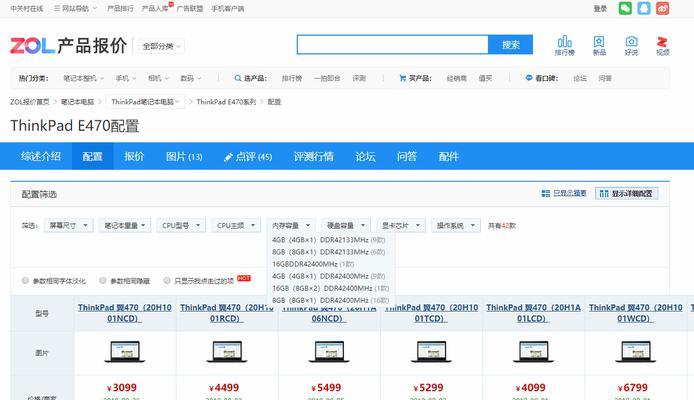694x400 pixels.
Task: Click the ¥4499 price
Action: [x=224, y=388]
